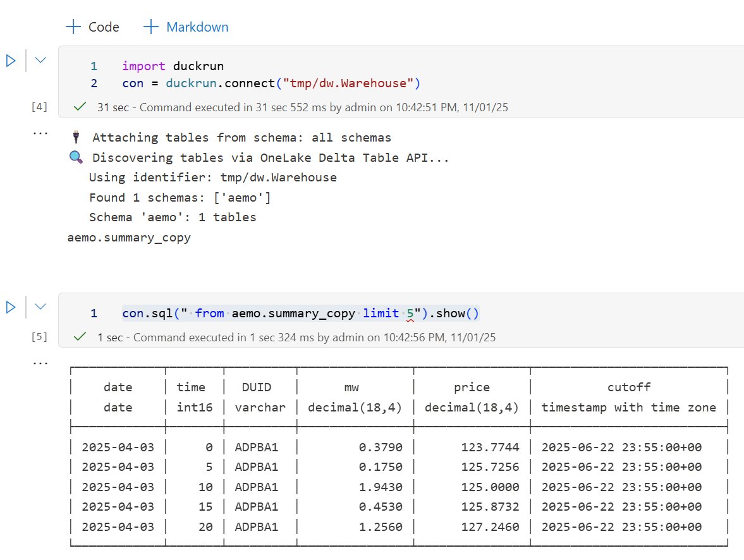
Task: Click time value 15 in the table
Action: 205,507
